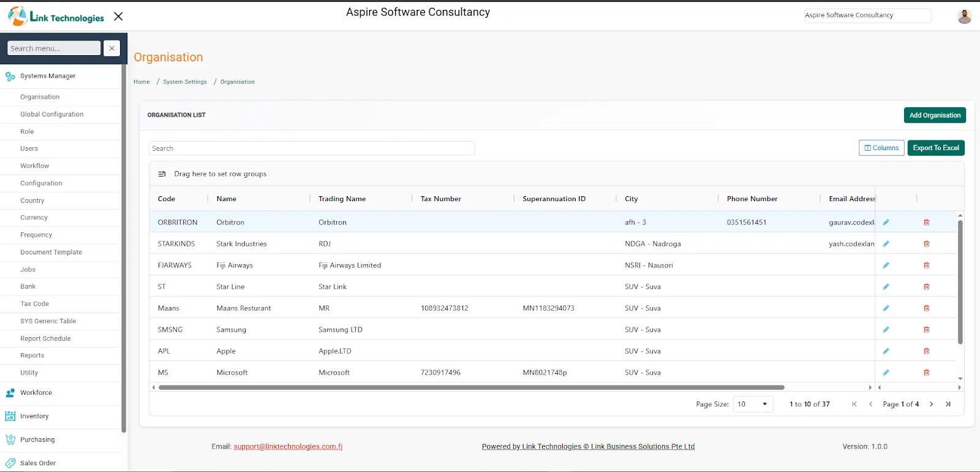Sort by the Trading Name column header
The width and height of the screenshot is (980, 472).
click(x=342, y=199)
